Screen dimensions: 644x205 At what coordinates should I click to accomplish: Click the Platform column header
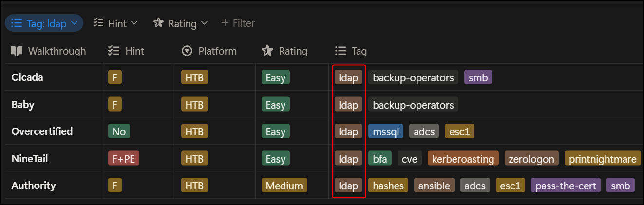click(x=209, y=51)
